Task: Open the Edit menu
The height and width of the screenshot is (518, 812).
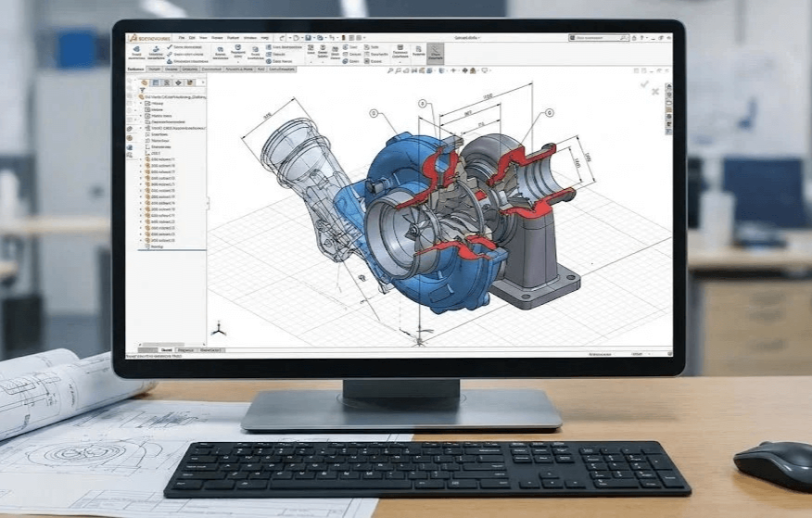Action: (192, 38)
